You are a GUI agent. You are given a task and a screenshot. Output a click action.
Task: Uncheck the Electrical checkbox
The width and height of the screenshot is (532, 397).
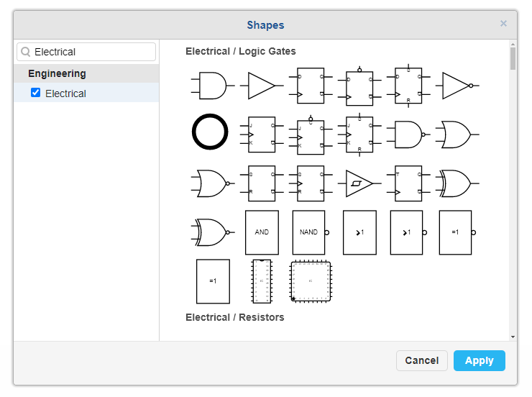[x=36, y=93]
